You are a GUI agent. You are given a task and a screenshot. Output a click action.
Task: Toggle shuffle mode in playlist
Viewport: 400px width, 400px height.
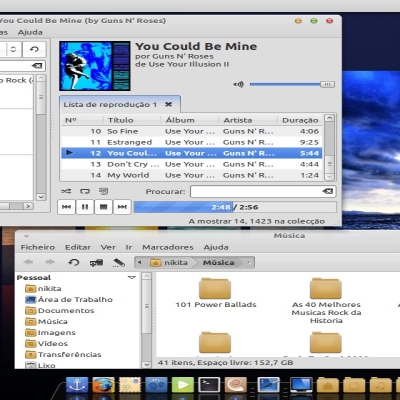click(66, 191)
